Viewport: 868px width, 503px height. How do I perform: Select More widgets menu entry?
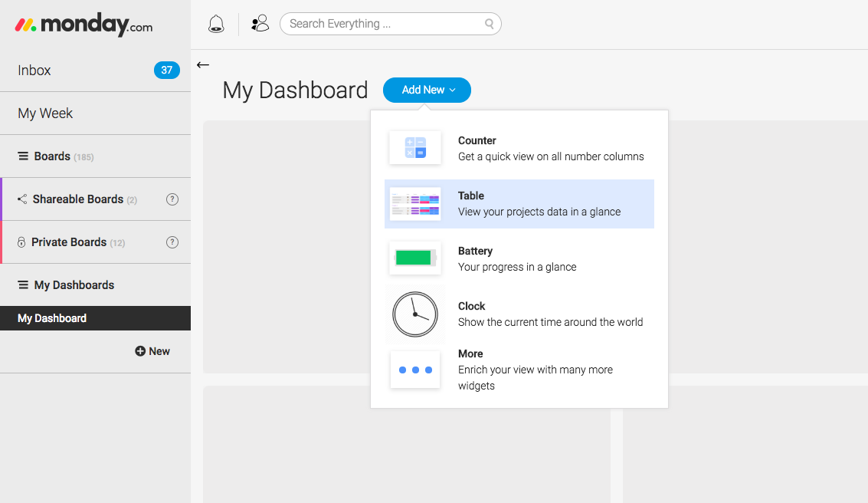click(x=519, y=370)
